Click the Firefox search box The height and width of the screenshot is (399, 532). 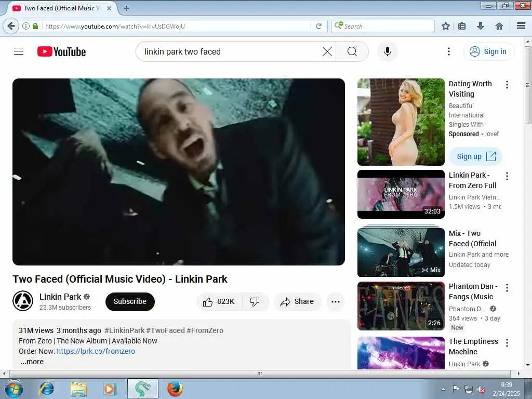383,26
